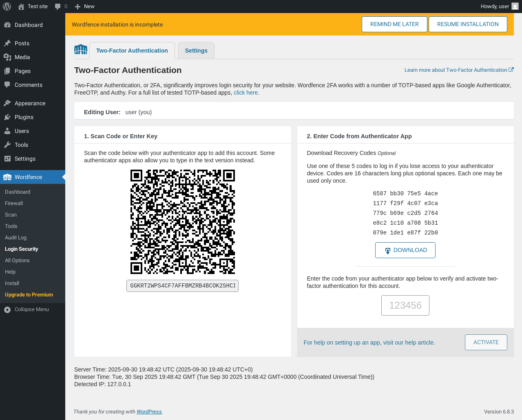Screen dimensions: 522x420
Task: Click the external link icon after Learn more
Action: coord(511,70)
